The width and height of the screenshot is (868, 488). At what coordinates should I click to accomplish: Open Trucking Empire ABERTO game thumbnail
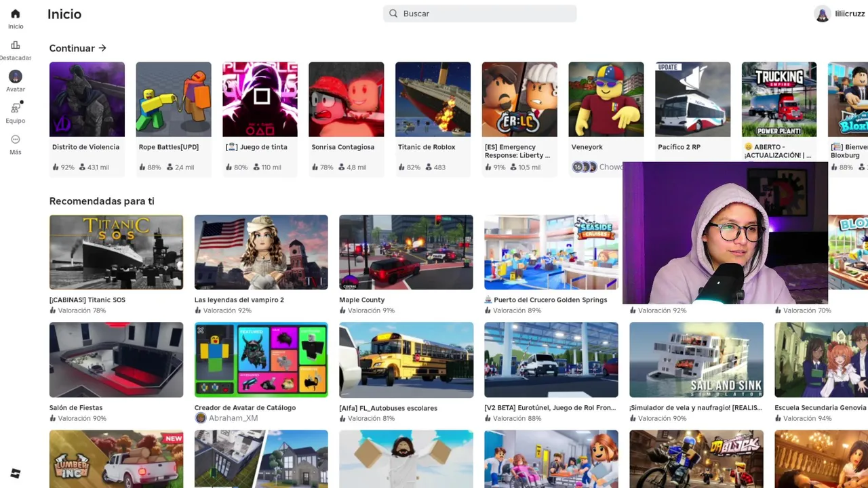779,100
